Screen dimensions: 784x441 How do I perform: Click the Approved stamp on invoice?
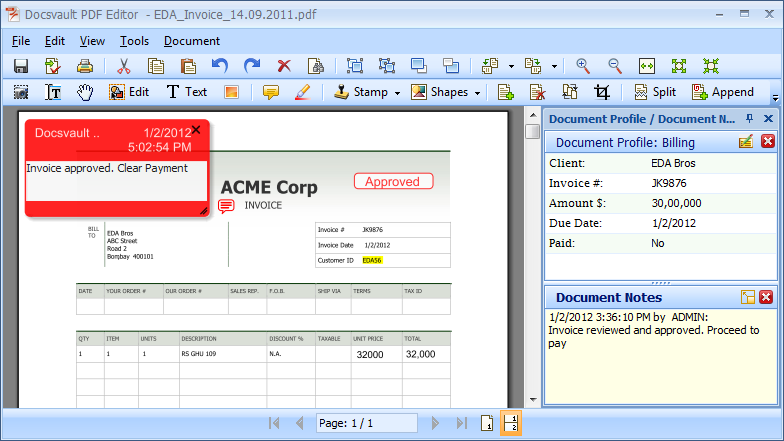(393, 182)
